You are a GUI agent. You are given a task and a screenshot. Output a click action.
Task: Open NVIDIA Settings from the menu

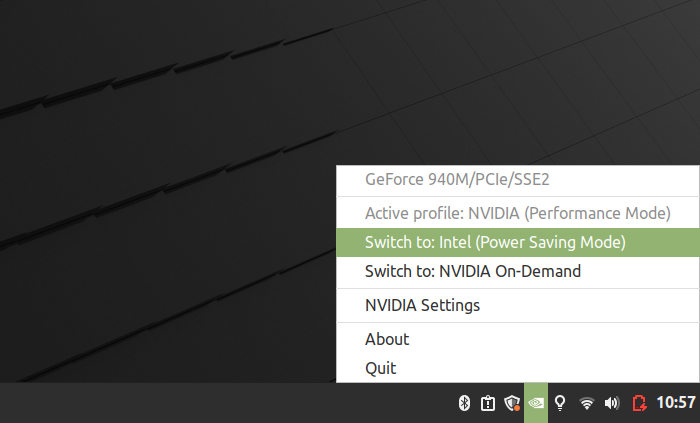tap(517, 306)
